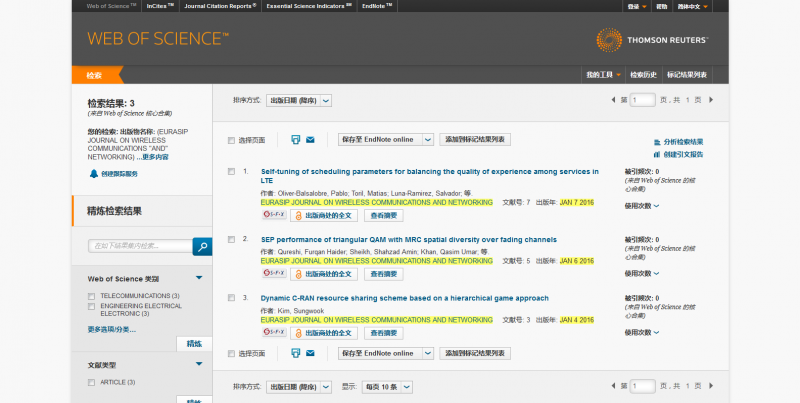This screenshot has width=800, height=403.
Task: Click more content link in search query
Action: pos(155,157)
